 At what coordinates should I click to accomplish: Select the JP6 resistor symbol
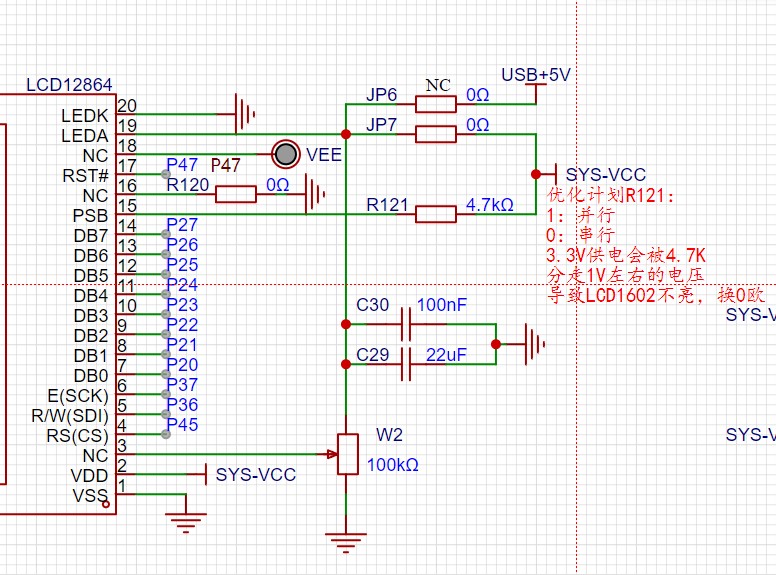click(x=436, y=104)
